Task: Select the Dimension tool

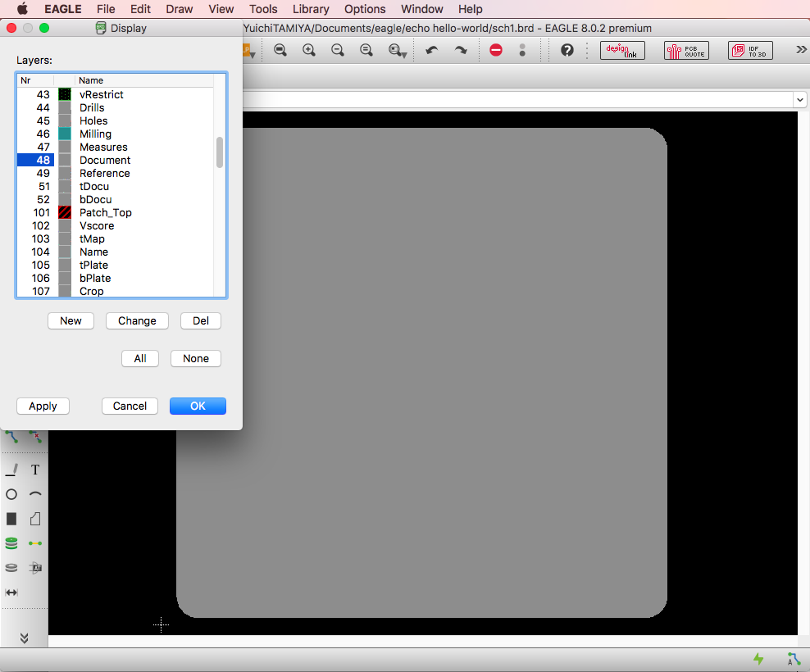Action: point(11,593)
